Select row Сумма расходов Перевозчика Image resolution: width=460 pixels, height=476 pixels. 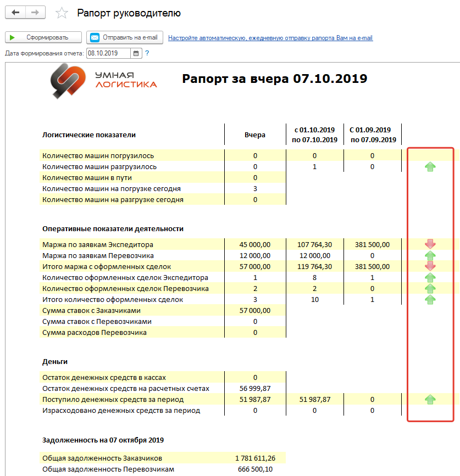click(x=94, y=332)
